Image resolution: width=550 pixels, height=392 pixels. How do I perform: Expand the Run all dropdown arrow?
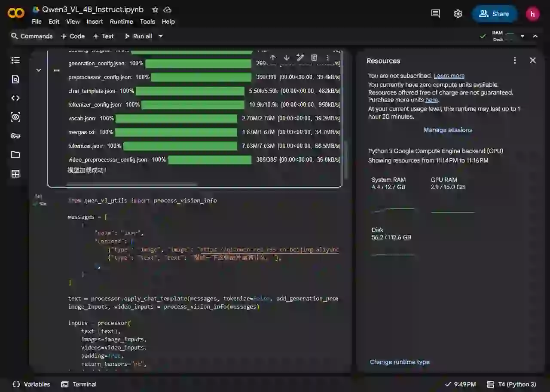pyautogui.click(x=161, y=36)
